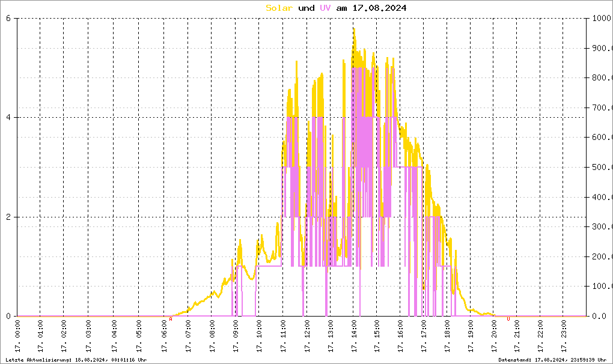Click the time label '17. 09:00'
This screenshot has width=613, height=364.
[236, 336]
